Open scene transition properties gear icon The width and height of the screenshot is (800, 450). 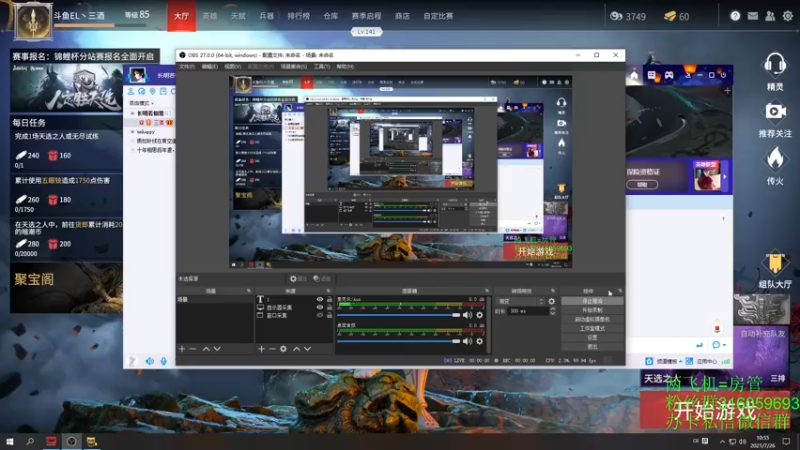point(552,302)
